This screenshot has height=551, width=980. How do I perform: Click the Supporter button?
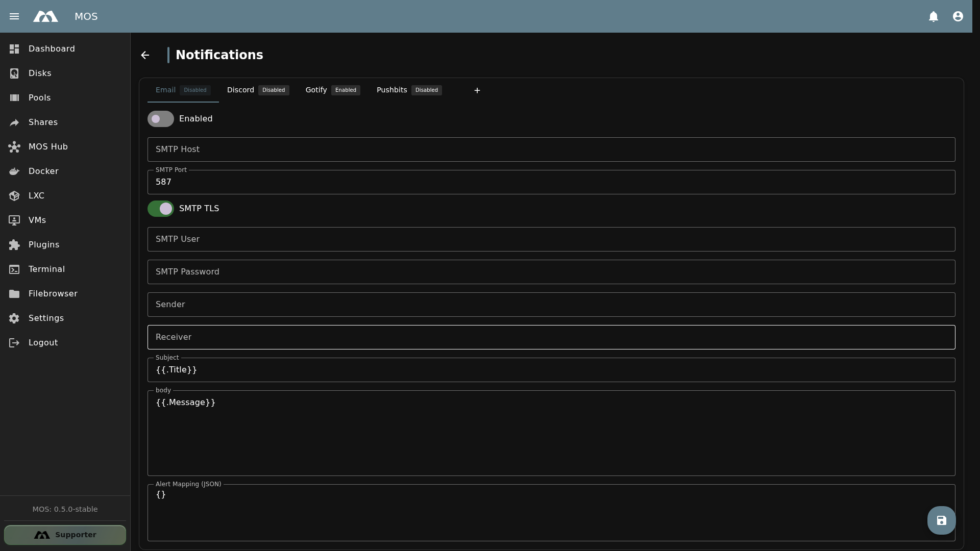click(65, 535)
